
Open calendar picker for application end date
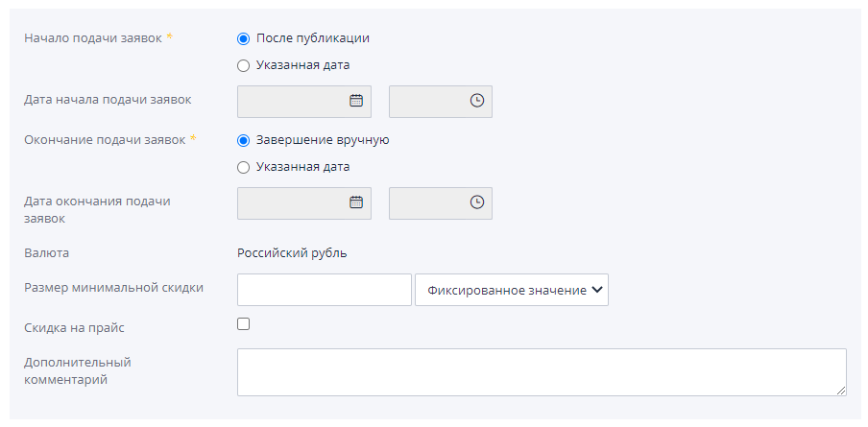(x=355, y=202)
